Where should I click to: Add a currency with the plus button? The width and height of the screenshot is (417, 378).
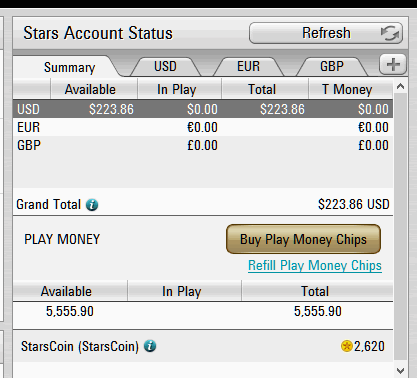pos(393,64)
